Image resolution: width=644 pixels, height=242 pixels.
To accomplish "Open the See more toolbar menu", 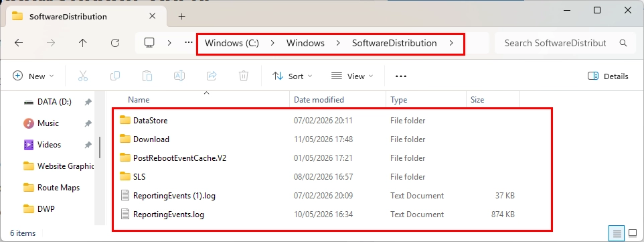I will click(x=401, y=76).
